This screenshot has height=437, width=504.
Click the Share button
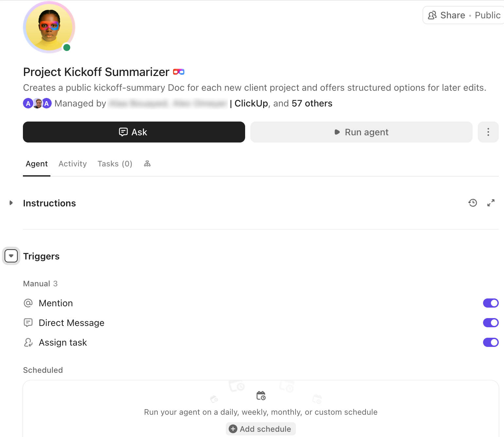(x=453, y=15)
